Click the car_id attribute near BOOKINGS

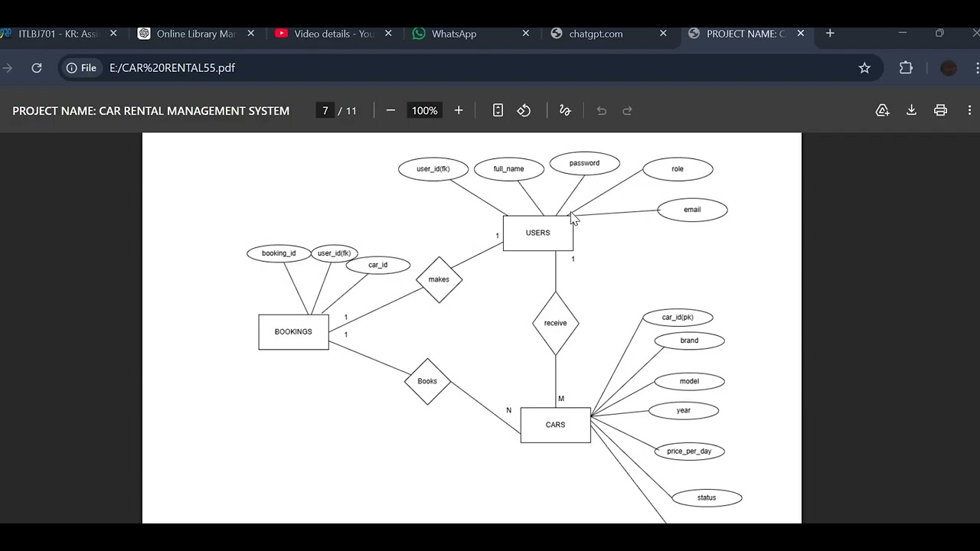point(378,265)
